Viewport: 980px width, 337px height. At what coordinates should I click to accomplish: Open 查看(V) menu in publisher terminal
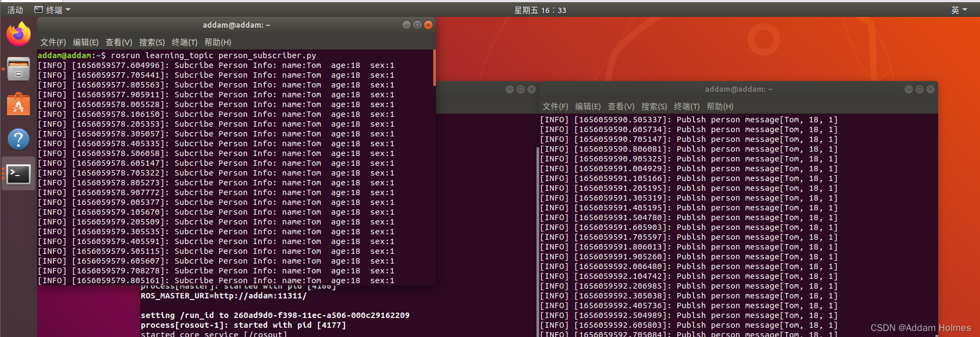[x=621, y=107]
